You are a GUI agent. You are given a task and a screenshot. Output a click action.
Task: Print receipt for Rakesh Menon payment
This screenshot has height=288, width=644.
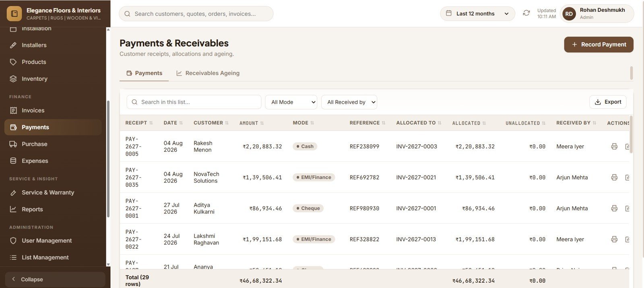(x=614, y=146)
